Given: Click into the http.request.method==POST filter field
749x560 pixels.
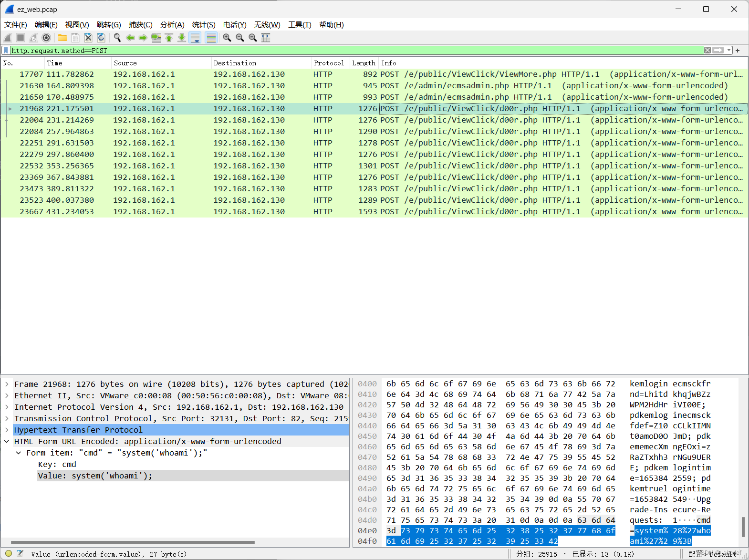Looking at the screenshot, I should tap(357, 50).
